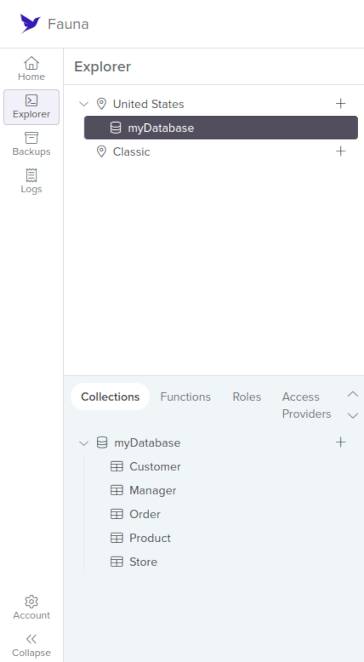The width and height of the screenshot is (364, 662).
Task: Click the Classic region pin icon
Action: point(101,152)
